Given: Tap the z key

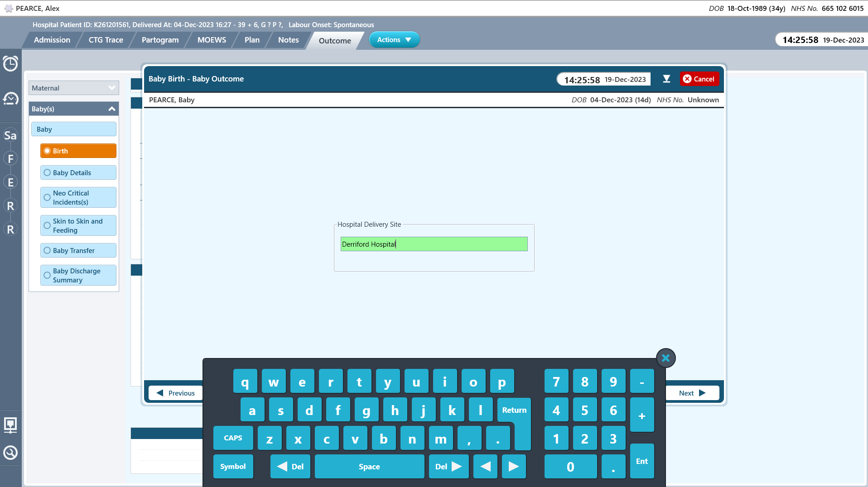Looking at the screenshot, I should 270,438.
